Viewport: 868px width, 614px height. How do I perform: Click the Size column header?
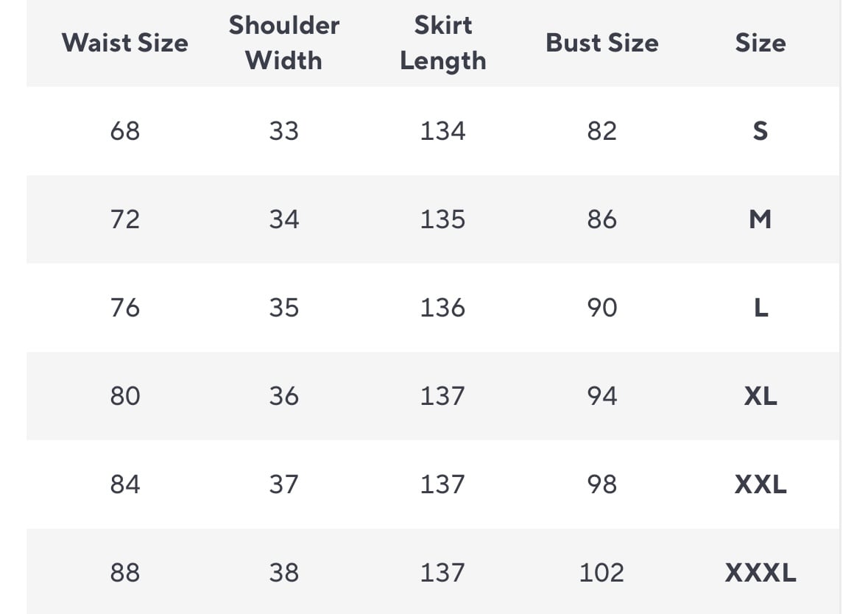point(761,43)
